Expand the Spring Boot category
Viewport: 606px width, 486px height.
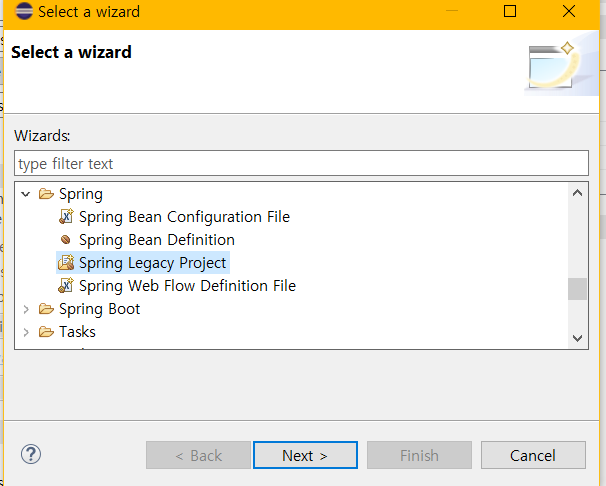pyautogui.click(x=26, y=309)
